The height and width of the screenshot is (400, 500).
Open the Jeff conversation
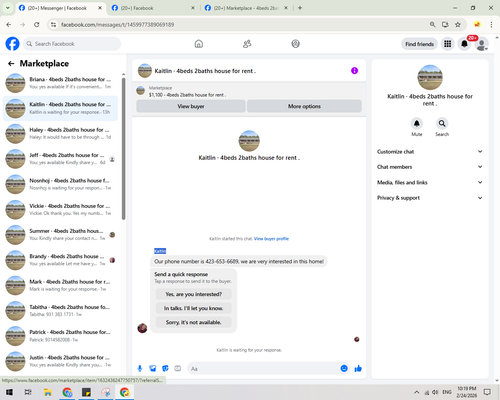pyautogui.click(x=60, y=159)
